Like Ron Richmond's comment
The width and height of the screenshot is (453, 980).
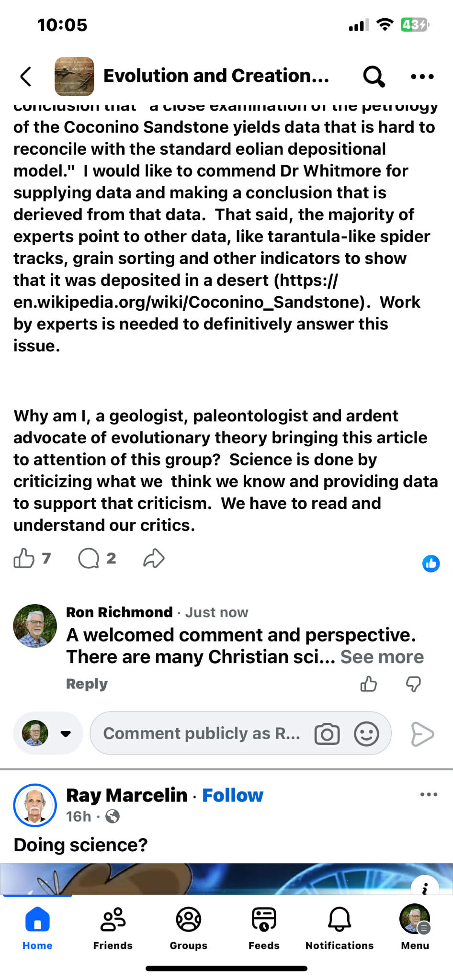(x=368, y=684)
